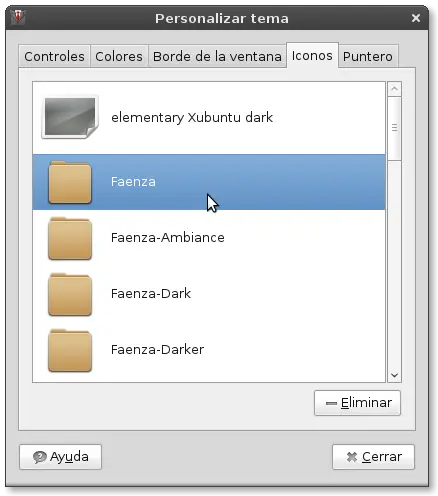Open the Colores tab
Image resolution: width=438 pixels, height=496 pixels.
coord(119,56)
